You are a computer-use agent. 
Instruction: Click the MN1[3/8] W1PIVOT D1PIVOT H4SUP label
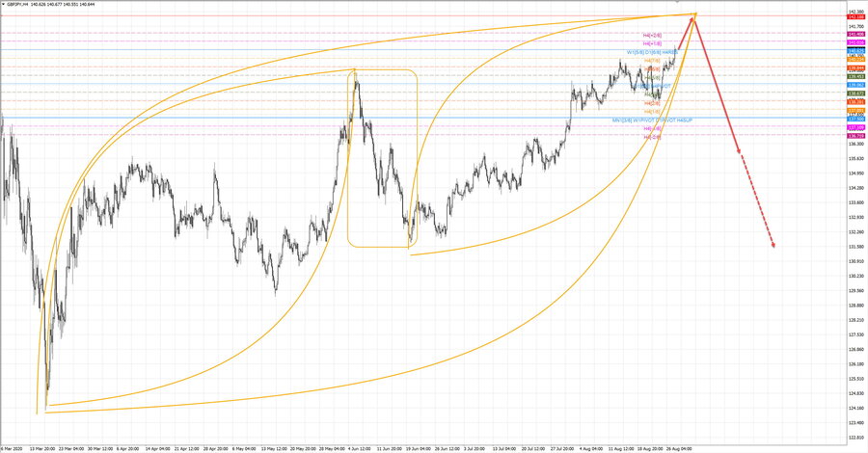tap(652, 120)
